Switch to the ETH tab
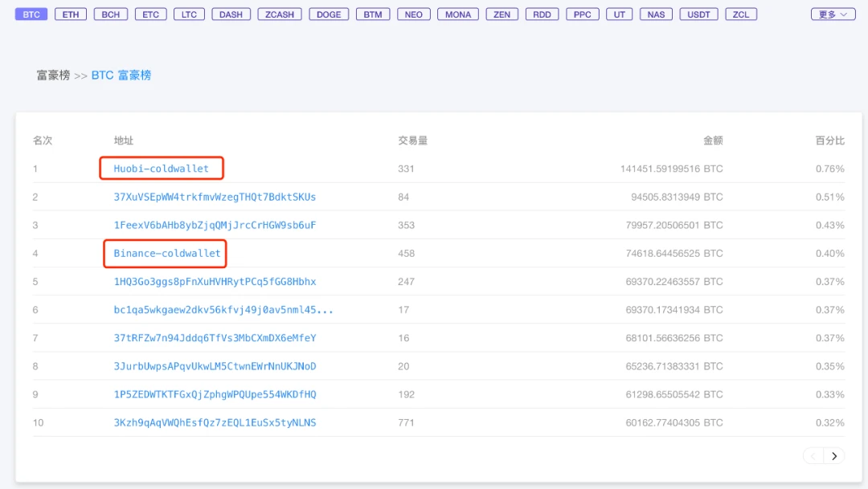The image size is (868, 489). click(70, 14)
